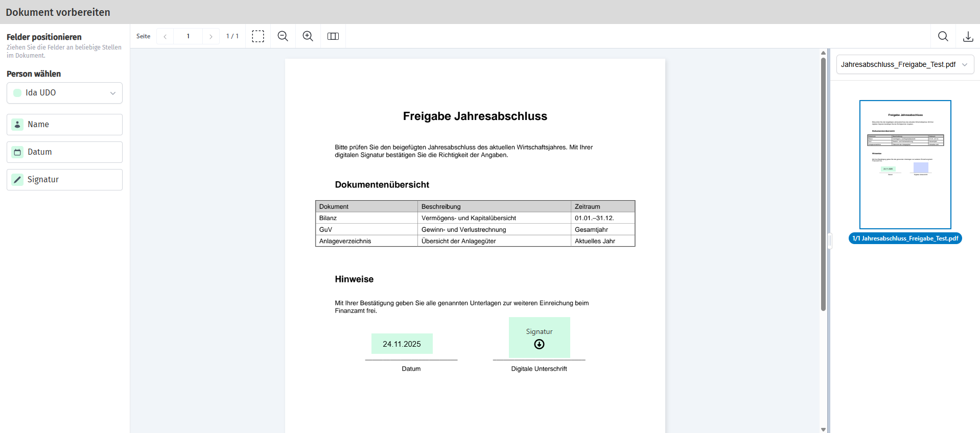Click the 'Freigabe Jahresabschluss' heading
Image resolution: width=980 pixels, height=433 pixels.
click(x=475, y=116)
